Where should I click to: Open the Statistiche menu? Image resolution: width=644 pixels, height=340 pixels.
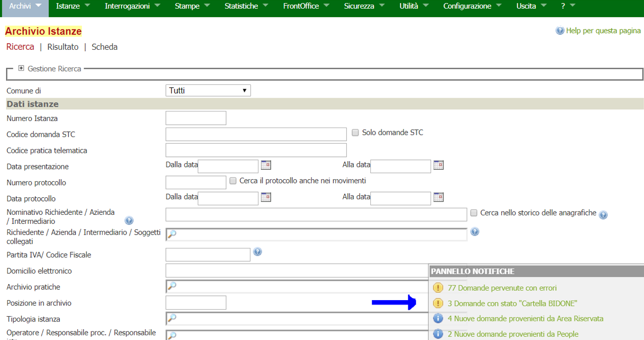click(x=246, y=6)
